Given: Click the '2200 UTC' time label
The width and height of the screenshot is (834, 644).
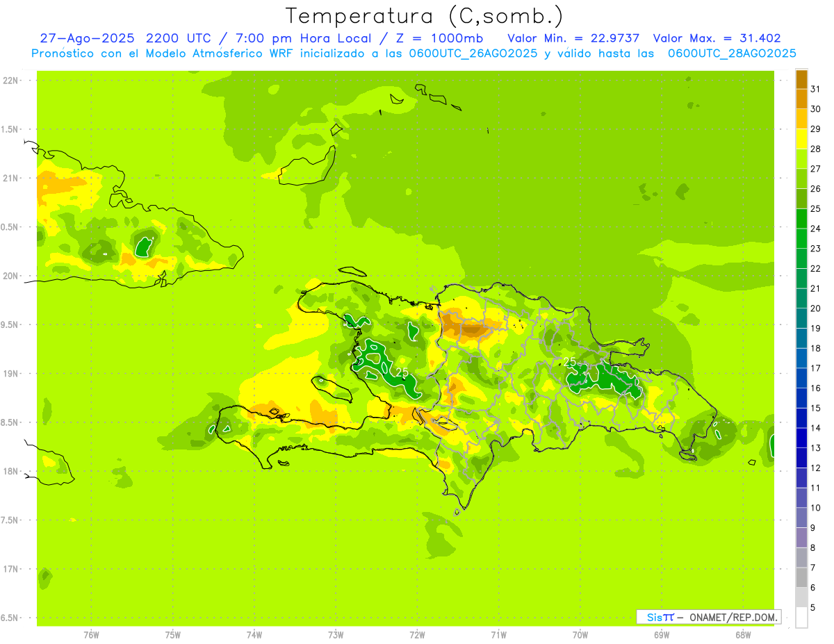Looking at the screenshot, I should (x=179, y=38).
